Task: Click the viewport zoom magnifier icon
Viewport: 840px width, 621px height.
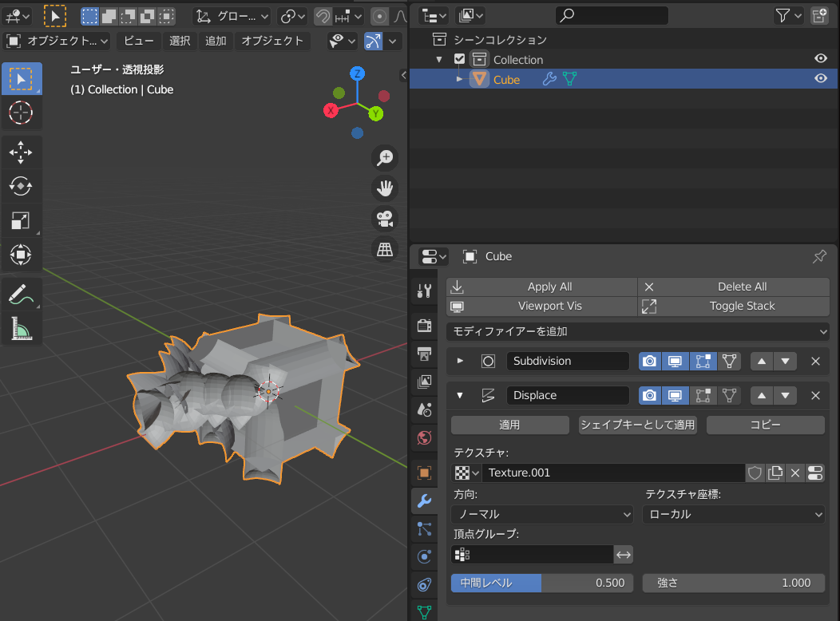Action: [x=385, y=157]
